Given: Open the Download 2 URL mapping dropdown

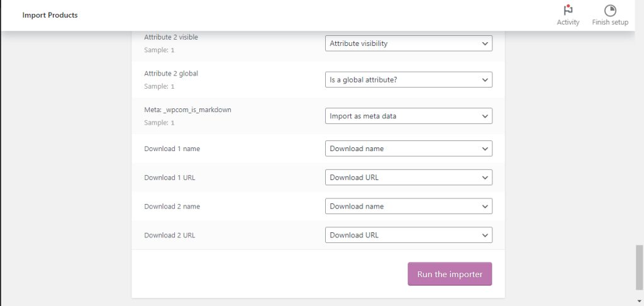Looking at the screenshot, I should [409, 235].
